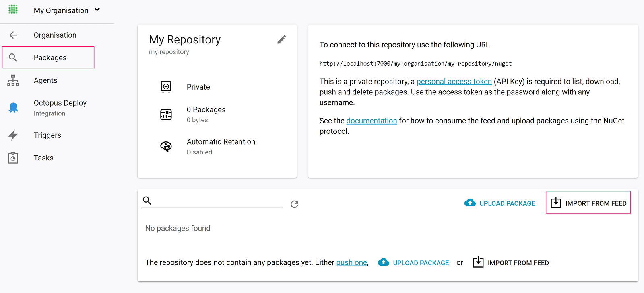Click the IMPORT FROM FEED button
Viewport: 644px width, 293px height.
588,203
